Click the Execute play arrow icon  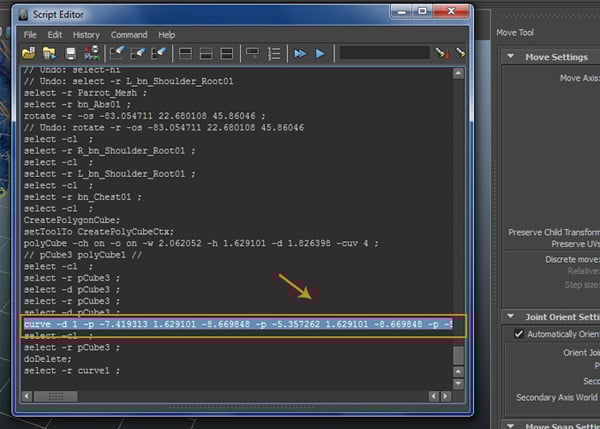320,53
